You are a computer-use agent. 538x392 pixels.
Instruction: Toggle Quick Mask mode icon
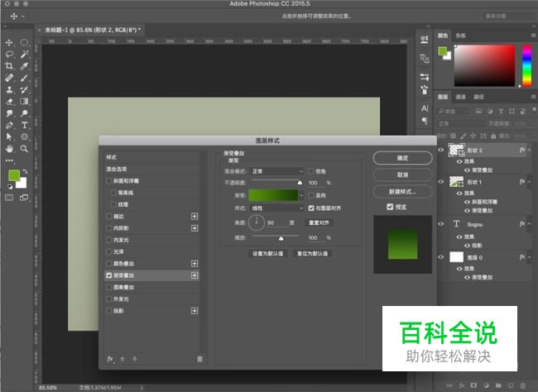pyautogui.click(x=9, y=198)
